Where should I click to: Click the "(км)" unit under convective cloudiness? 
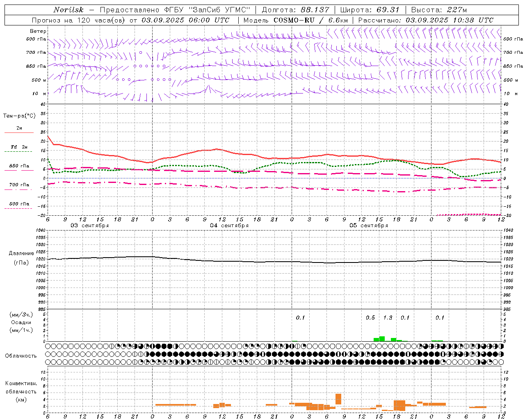(21, 399)
